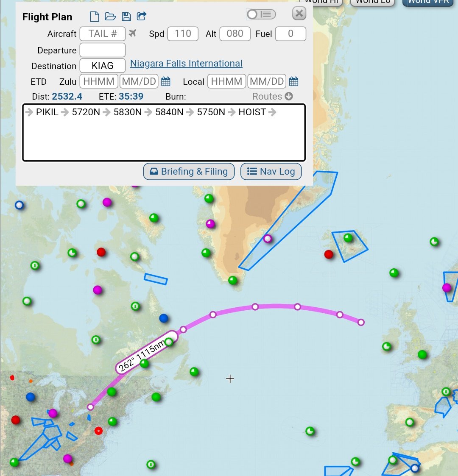Click the red ring marker near US east coast

point(98,431)
